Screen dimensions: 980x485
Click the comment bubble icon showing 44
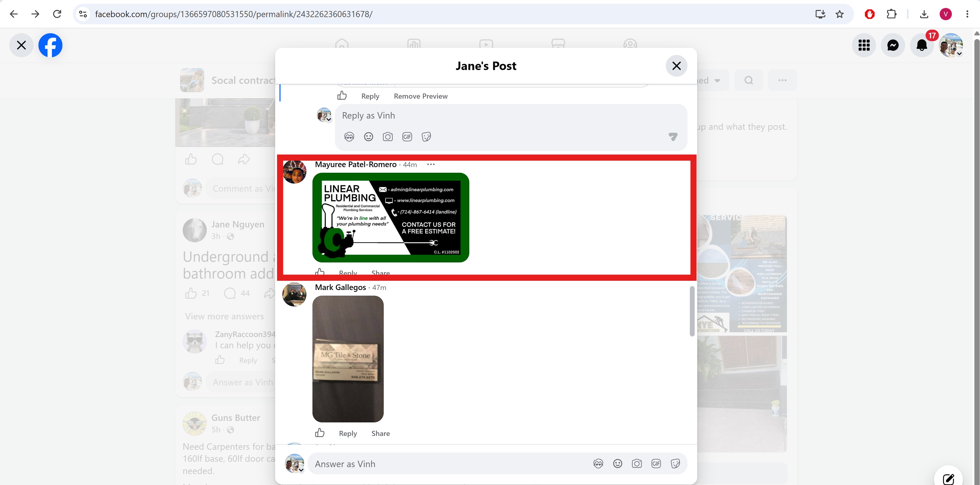(230, 293)
